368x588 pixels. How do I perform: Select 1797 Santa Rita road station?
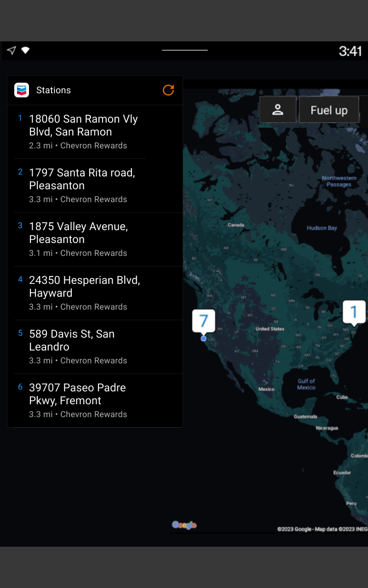(82, 186)
